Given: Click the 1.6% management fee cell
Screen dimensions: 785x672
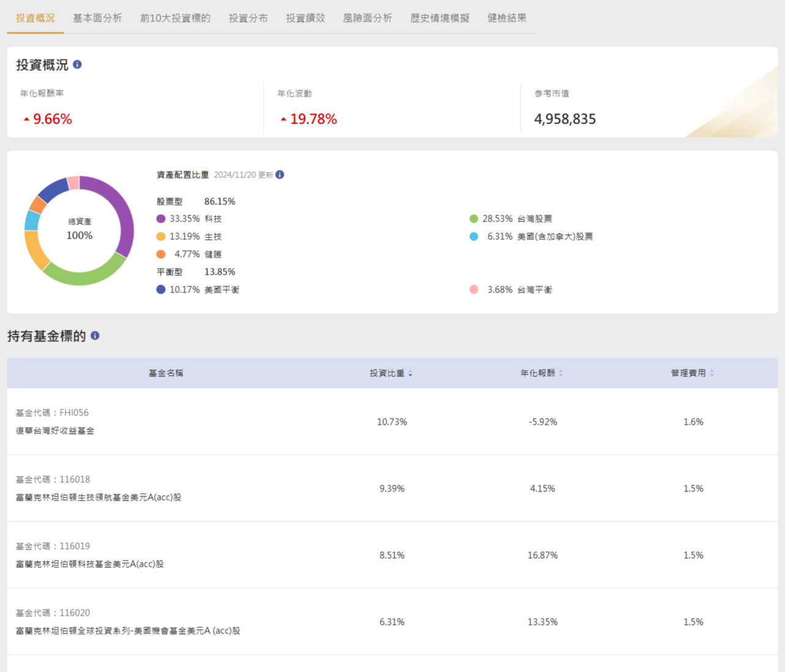Looking at the screenshot, I should click(x=693, y=422).
